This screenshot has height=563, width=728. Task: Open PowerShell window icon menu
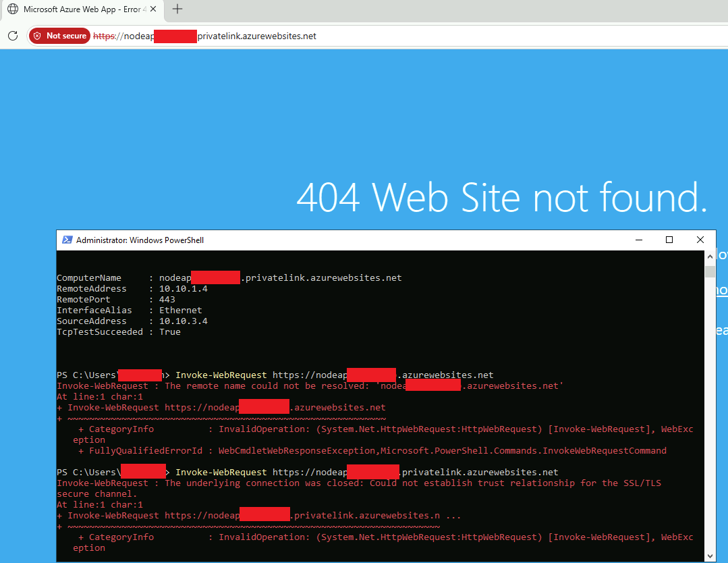click(67, 240)
